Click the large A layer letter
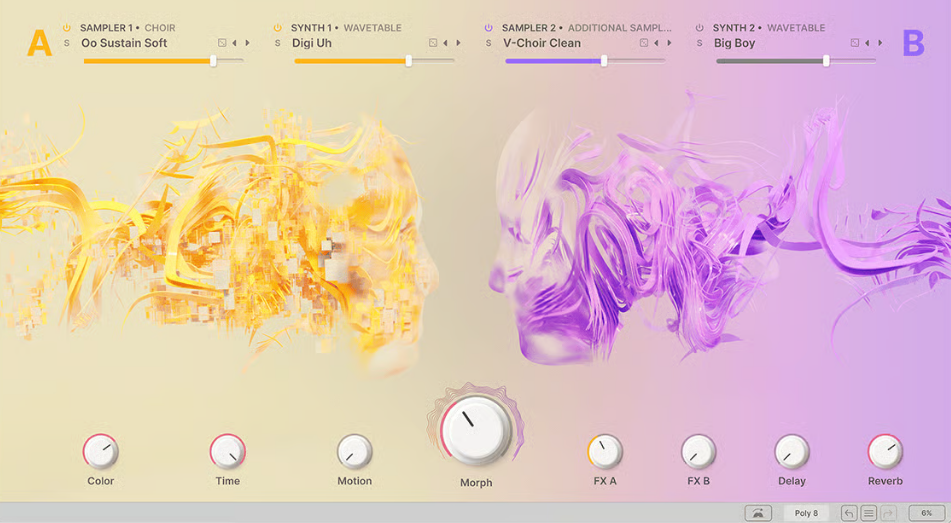Image resolution: width=951 pixels, height=523 pixels. tap(39, 44)
